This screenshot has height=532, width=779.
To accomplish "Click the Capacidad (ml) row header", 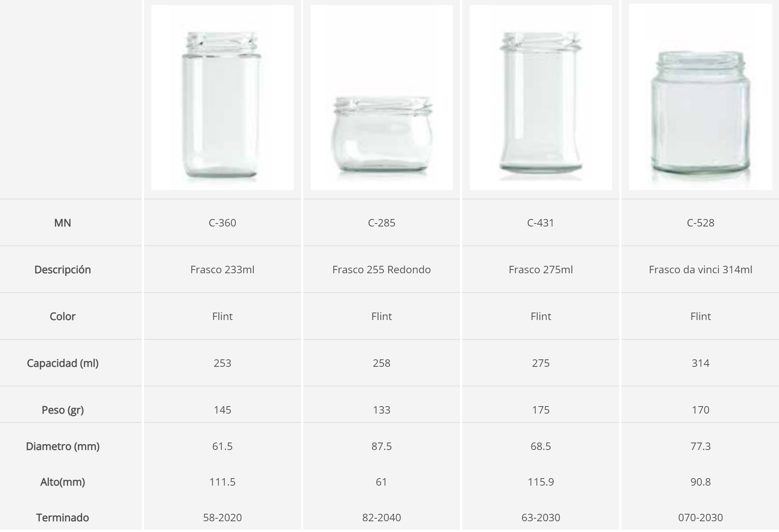I will click(x=62, y=363).
